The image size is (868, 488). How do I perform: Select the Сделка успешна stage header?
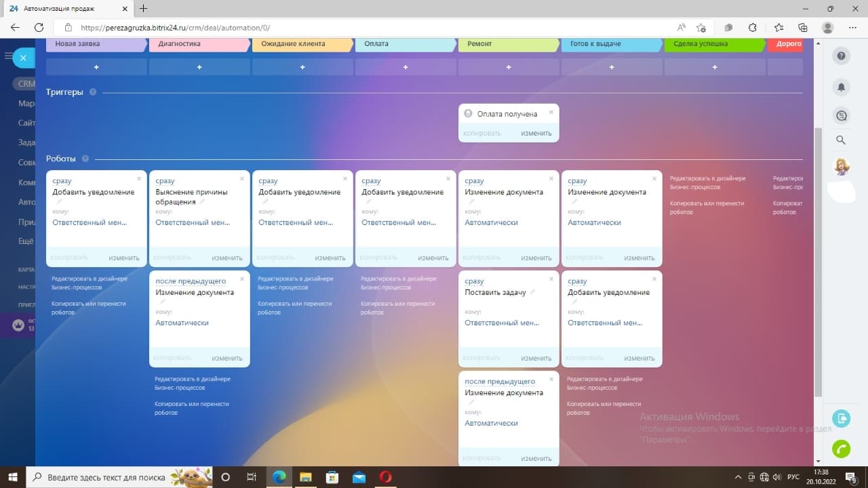pyautogui.click(x=715, y=44)
